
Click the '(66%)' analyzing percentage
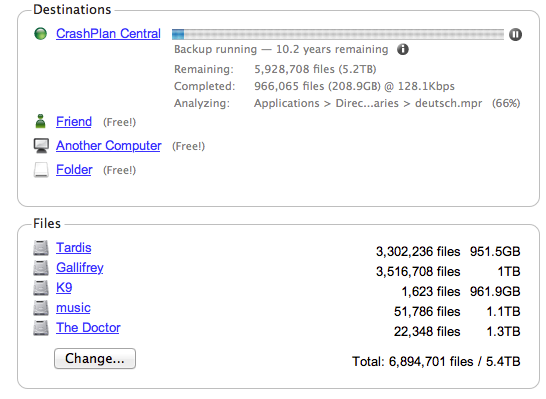[x=506, y=103]
